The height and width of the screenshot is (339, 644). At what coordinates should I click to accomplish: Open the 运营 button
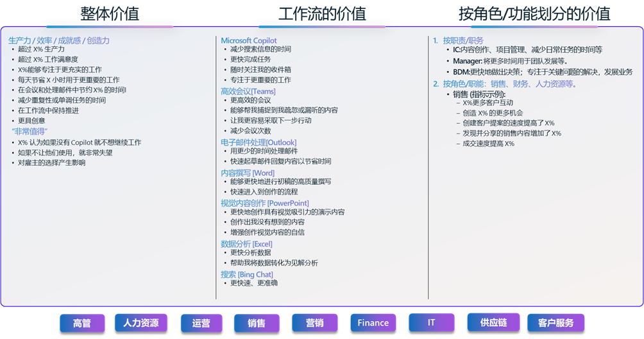click(201, 324)
